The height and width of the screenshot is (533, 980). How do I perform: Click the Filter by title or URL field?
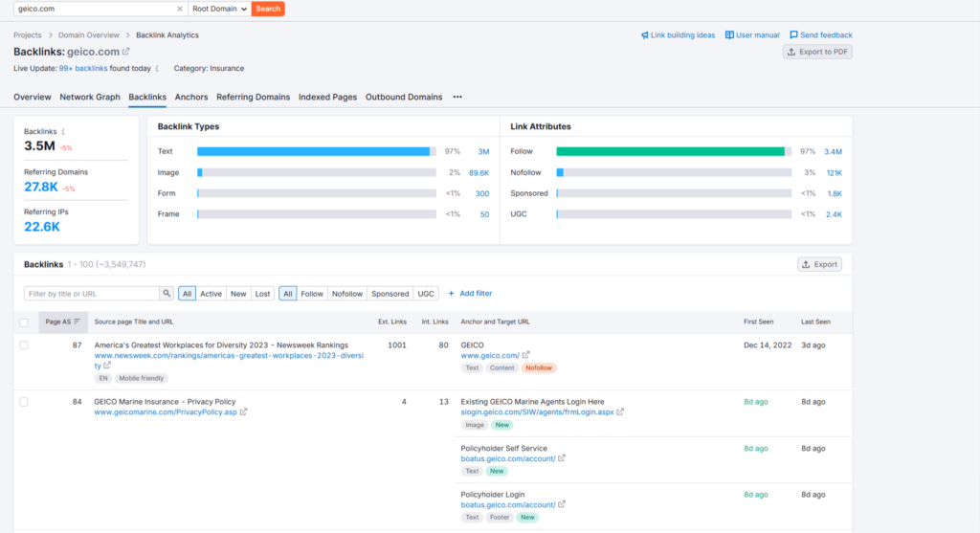(x=91, y=293)
